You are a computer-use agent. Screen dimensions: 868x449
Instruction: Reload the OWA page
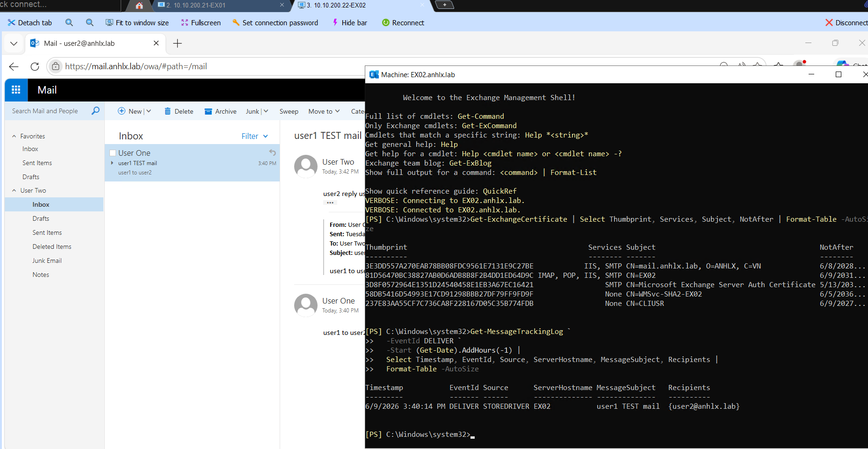pos(35,66)
